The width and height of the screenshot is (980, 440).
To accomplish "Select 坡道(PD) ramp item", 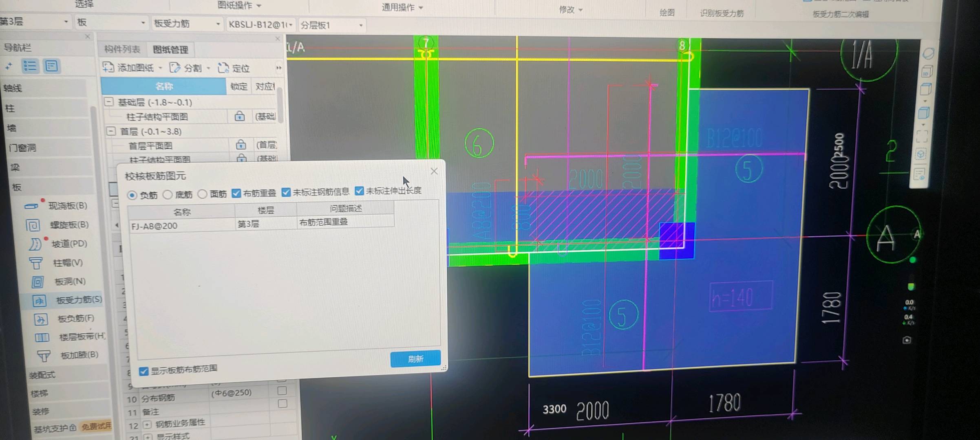I will pyautogui.click(x=58, y=244).
